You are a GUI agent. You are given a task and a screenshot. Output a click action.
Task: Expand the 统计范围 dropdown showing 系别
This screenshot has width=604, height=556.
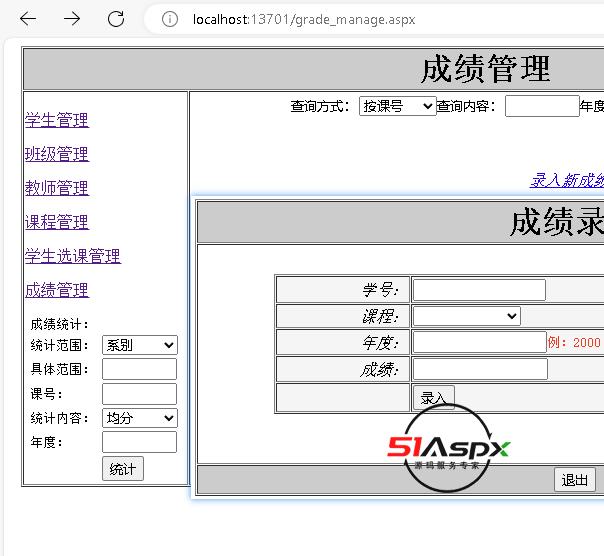[x=139, y=345]
